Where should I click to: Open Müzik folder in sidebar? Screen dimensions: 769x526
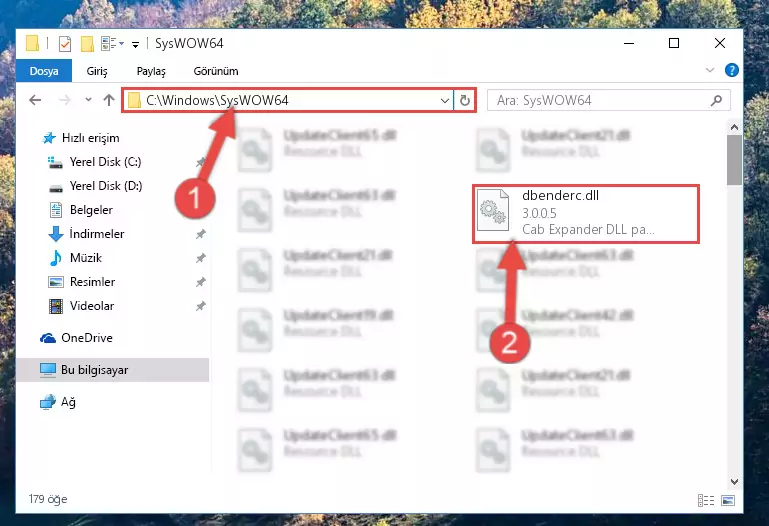point(86,258)
